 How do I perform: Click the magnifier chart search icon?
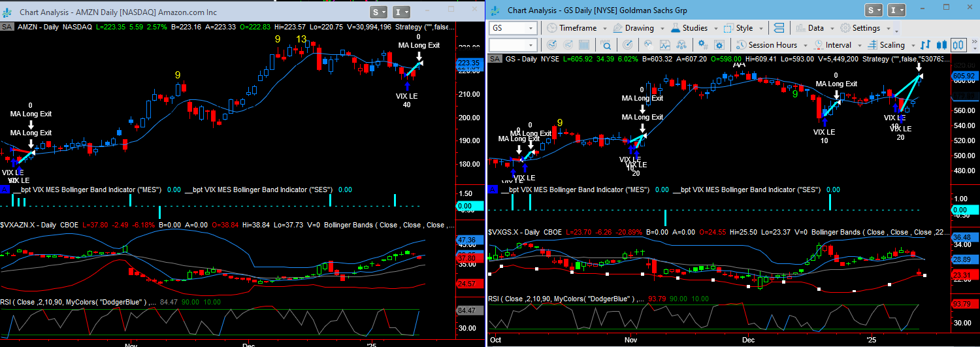(606, 45)
